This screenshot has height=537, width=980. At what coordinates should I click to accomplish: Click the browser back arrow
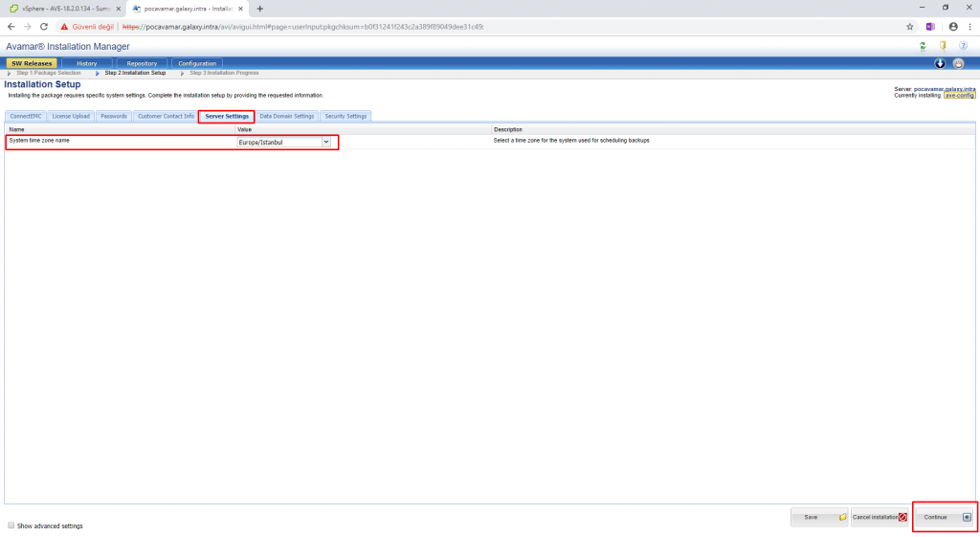11,27
